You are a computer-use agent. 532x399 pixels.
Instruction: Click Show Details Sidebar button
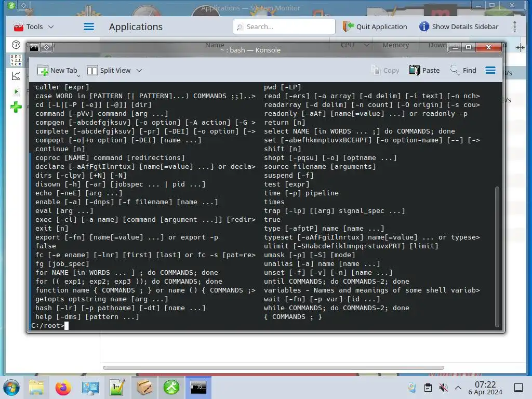pyautogui.click(x=458, y=26)
